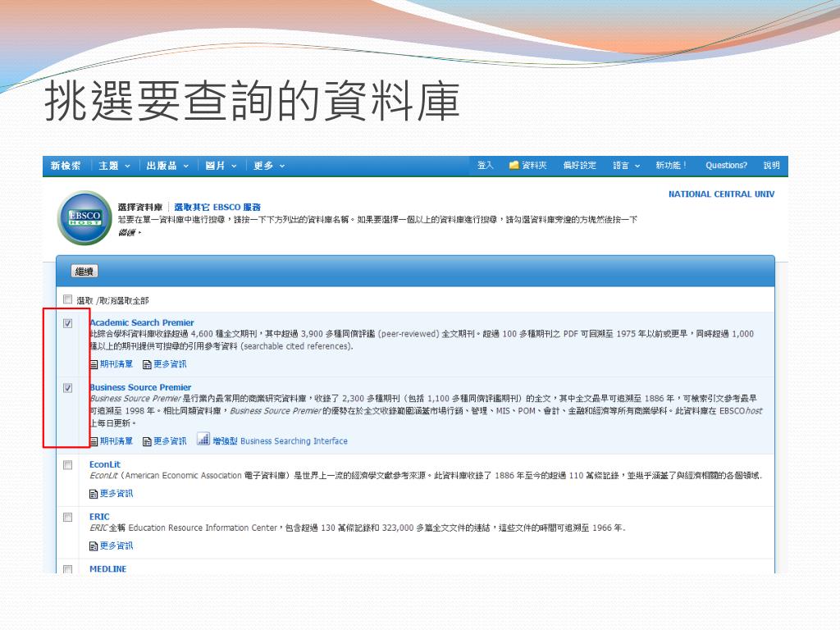
Task: Click the Business Searching Interface chart icon
Action: [x=203, y=440]
